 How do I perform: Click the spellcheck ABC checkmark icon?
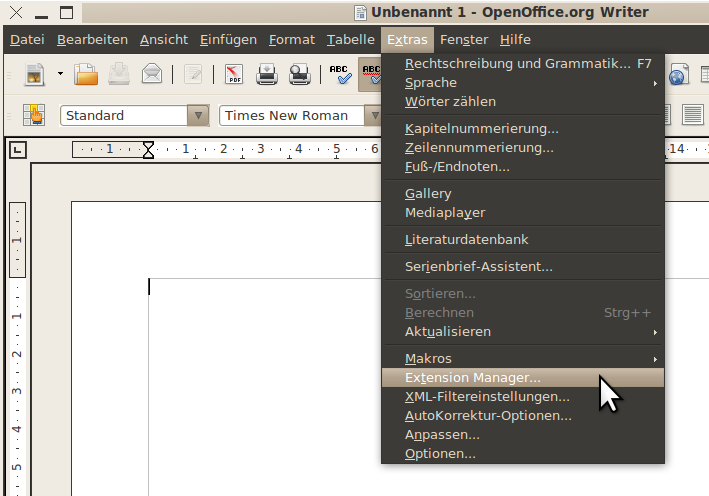(340, 74)
